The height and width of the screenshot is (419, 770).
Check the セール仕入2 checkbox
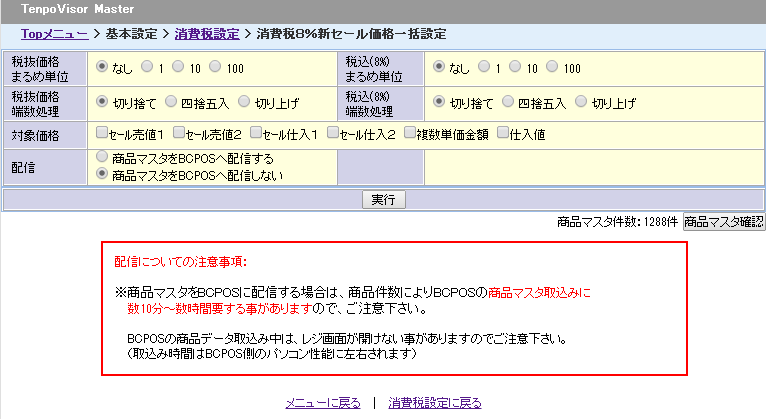[333, 132]
